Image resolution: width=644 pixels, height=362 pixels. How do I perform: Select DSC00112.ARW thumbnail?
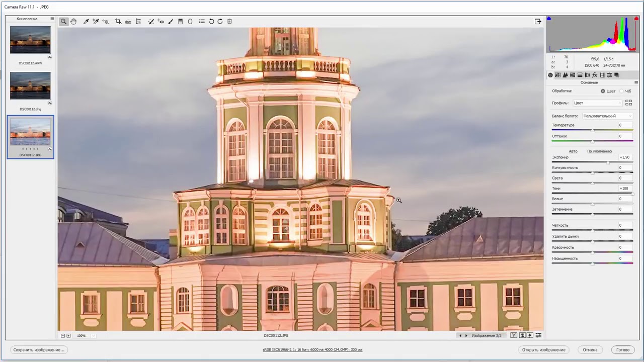[x=30, y=40]
